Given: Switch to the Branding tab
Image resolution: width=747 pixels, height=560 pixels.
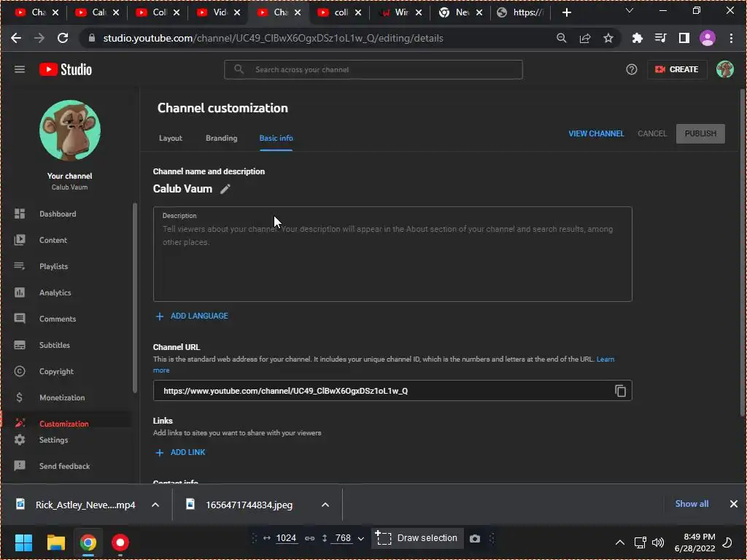Looking at the screenshot, I should [x=222, y=138].
